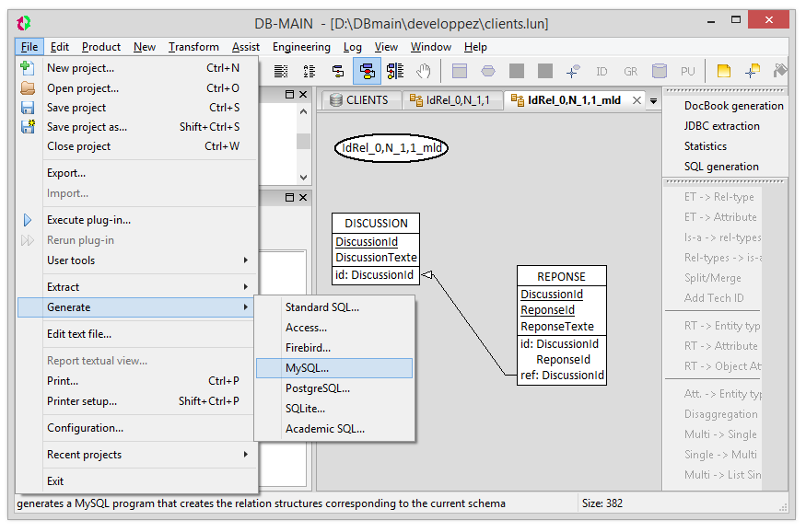Select the hand pan tool icon
This screenshot has width=806, height=532.
(424, 72)
